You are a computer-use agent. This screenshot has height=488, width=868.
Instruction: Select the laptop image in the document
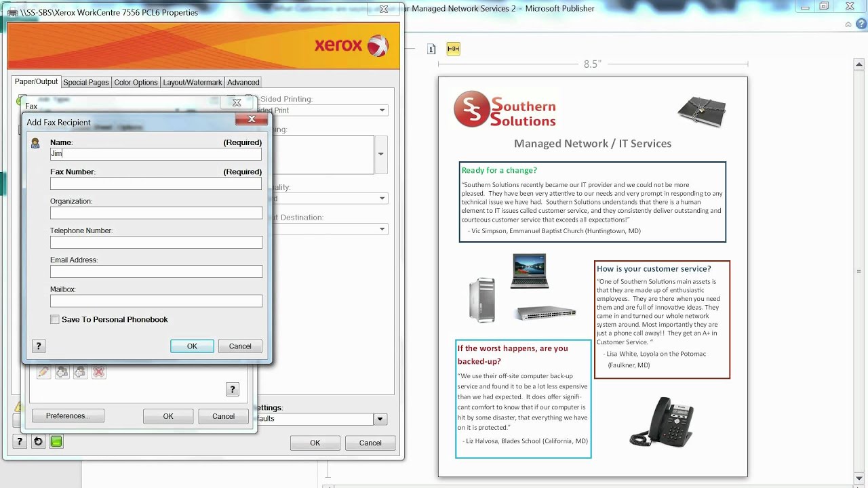(530, 271)
